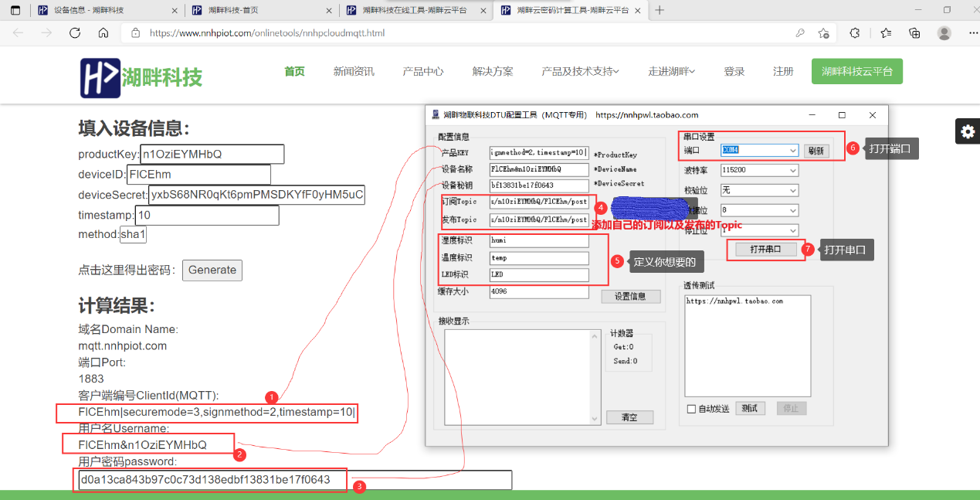Click the browser address bar URL
The width and height of the screenshot is (980, 500).
pyautogui.click(x=267, y=33)
